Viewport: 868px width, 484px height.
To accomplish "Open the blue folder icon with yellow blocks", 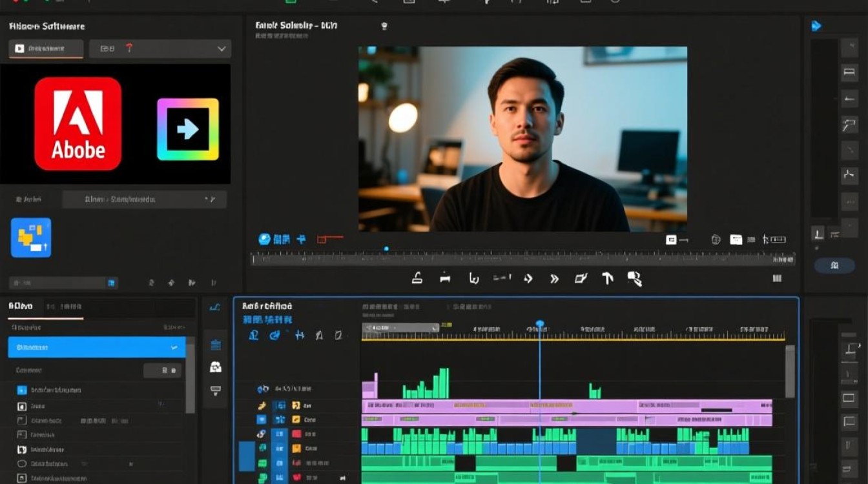I will pyautogui.click(x=31, y=237).
